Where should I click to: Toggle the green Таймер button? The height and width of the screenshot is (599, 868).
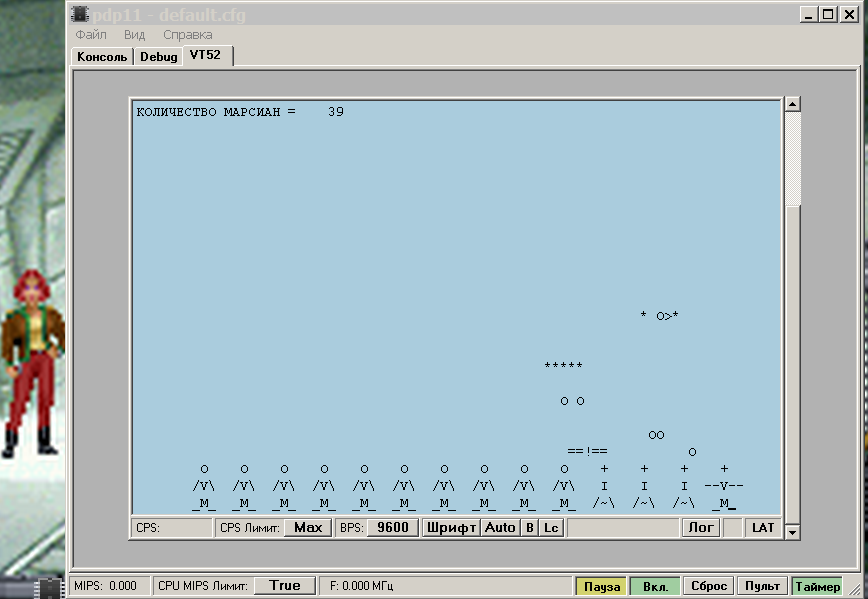coord(818,586)
